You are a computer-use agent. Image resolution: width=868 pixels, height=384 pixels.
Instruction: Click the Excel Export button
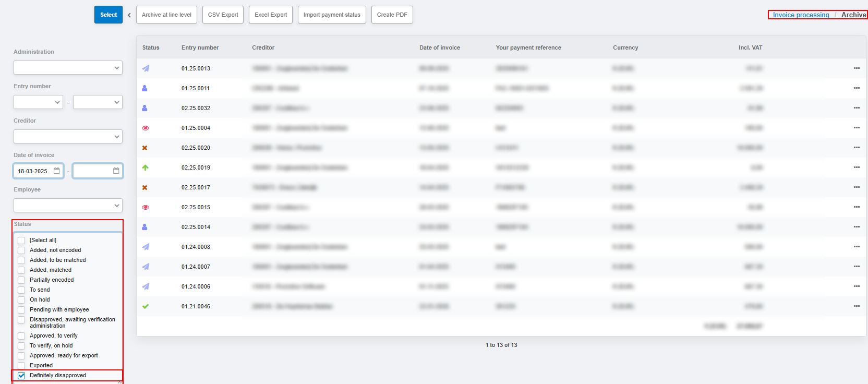click(271, 15)
